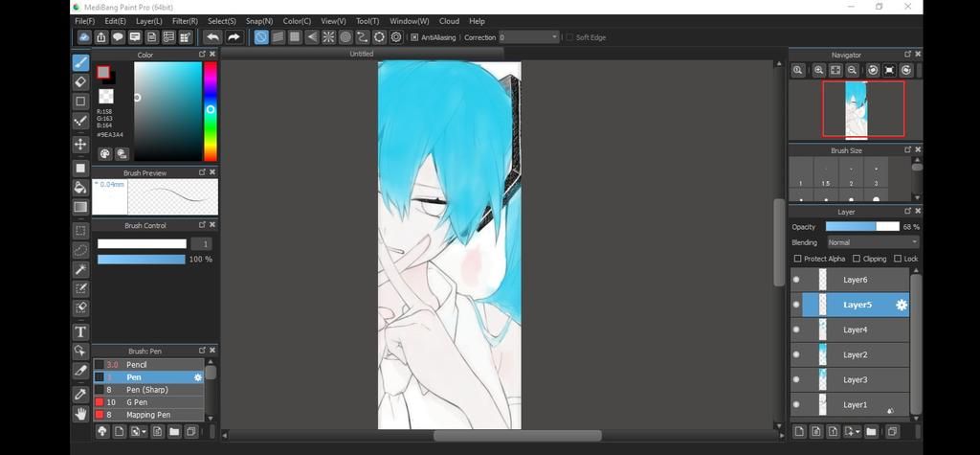Hide Layer4 visibility dot
Image resolution: width=980 pixels, height=455 pixels.
(796, 330)
